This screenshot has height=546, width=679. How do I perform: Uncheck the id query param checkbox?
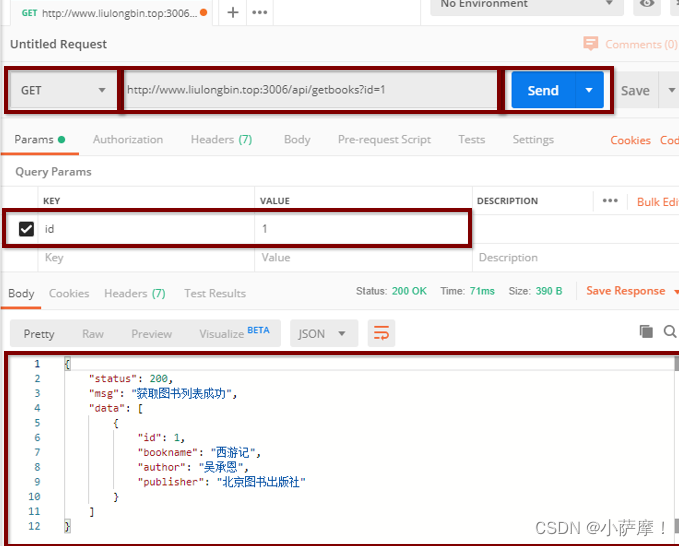pyautogui.click(x=26, y=229)
